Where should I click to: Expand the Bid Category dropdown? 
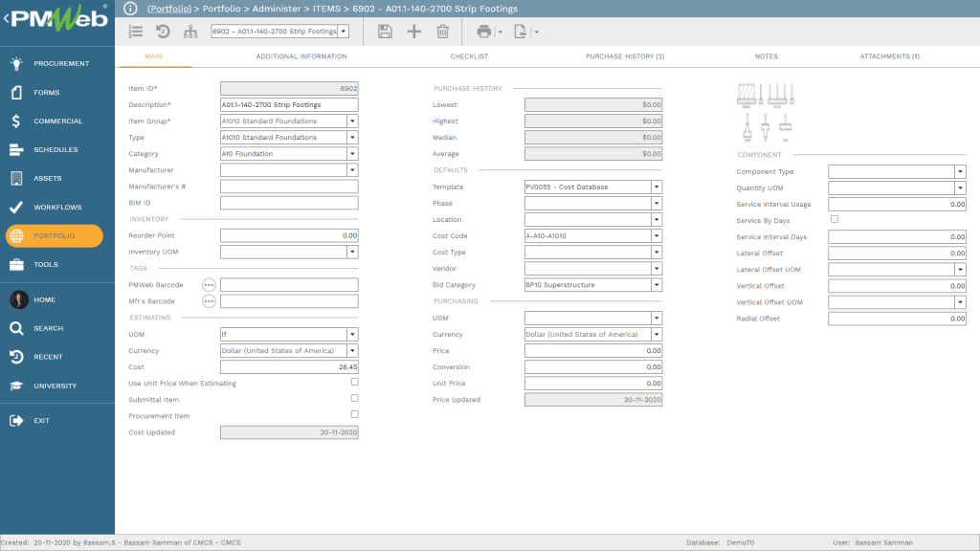[x=657, y=285]
